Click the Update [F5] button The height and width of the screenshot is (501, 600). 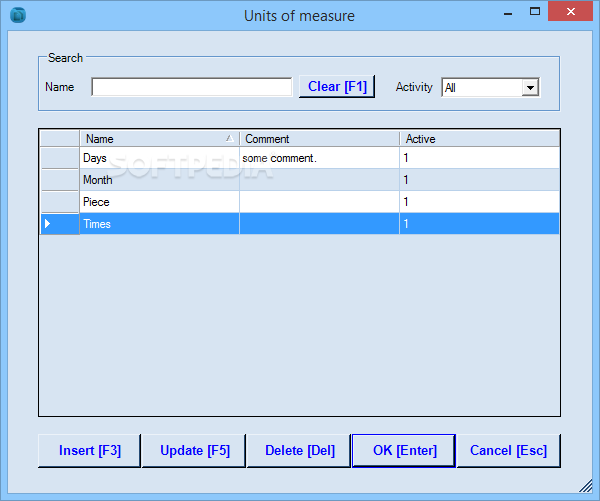(194, 450)
